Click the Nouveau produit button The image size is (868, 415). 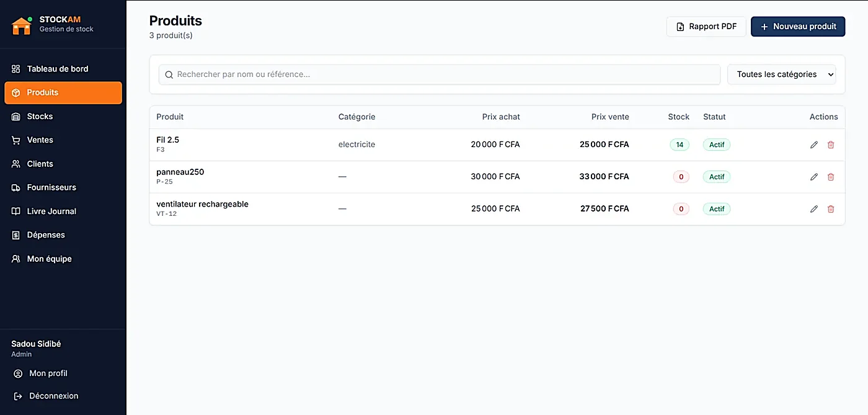coord(798,27)
